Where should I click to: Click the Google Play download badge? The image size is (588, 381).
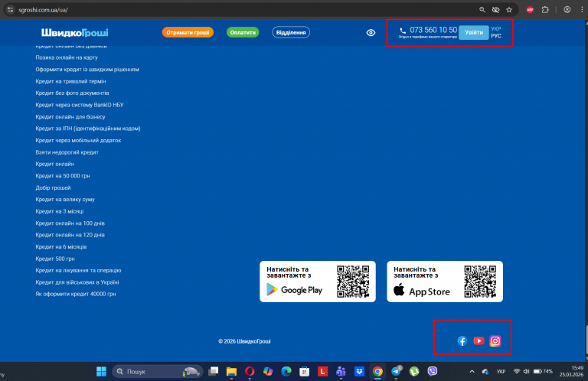coord(317,282)
